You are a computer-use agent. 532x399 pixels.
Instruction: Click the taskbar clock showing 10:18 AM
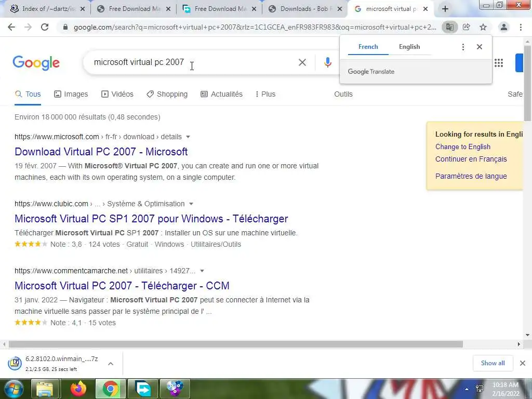pyautogui.click(x=506, y=389)
